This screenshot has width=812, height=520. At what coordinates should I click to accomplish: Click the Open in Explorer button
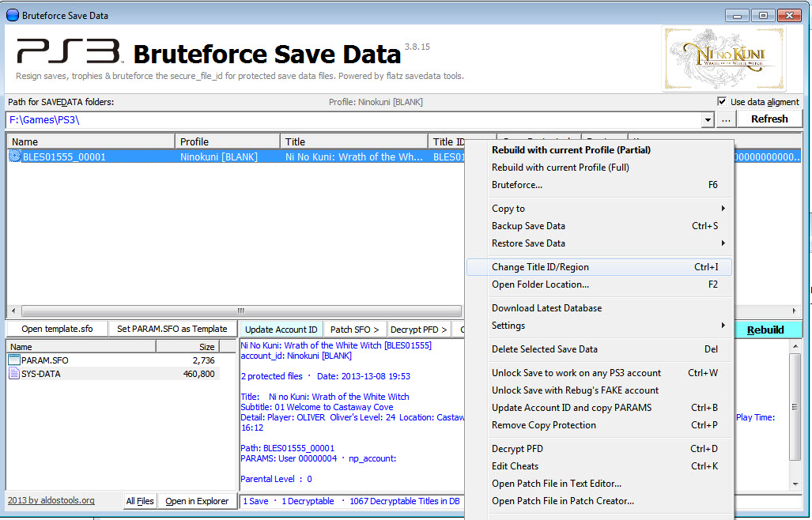[x=197, y=501]
